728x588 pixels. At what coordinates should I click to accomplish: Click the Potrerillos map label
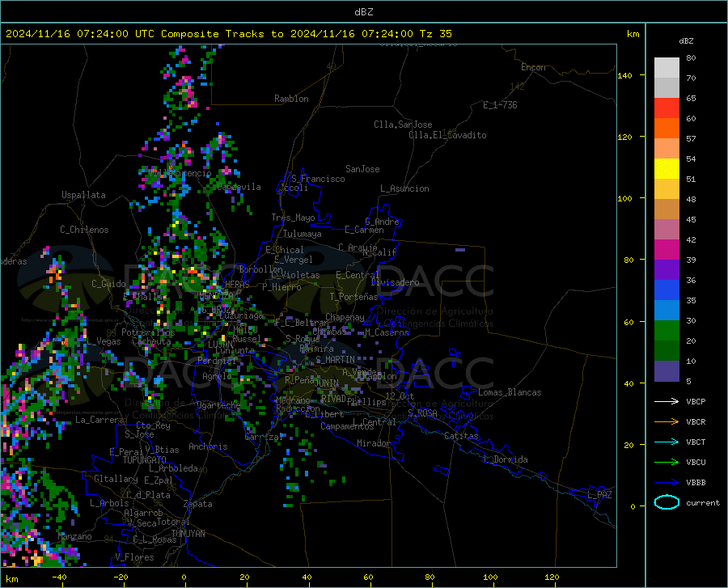point(148,332)
